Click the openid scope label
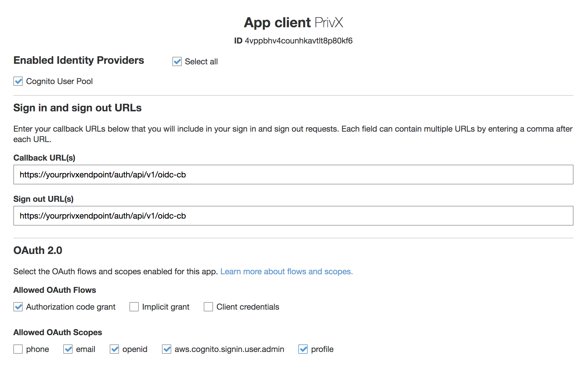Viewport: 588px width, 374px height. point(135,349)
